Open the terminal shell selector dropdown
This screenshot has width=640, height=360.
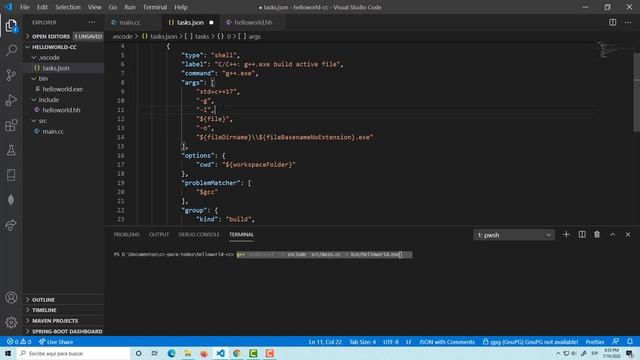[x=514, y=235]
